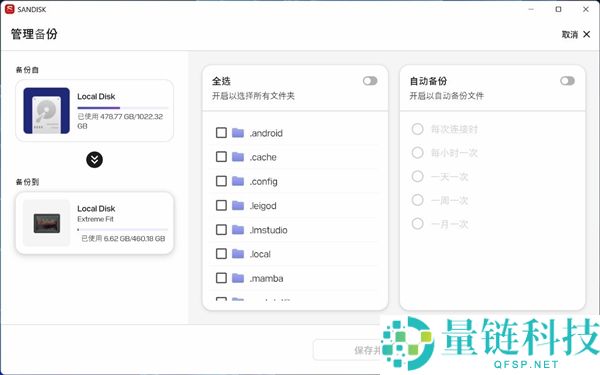Click the .cache folder icon
This screenshot has height=375, width=600.
click(238, 157)
